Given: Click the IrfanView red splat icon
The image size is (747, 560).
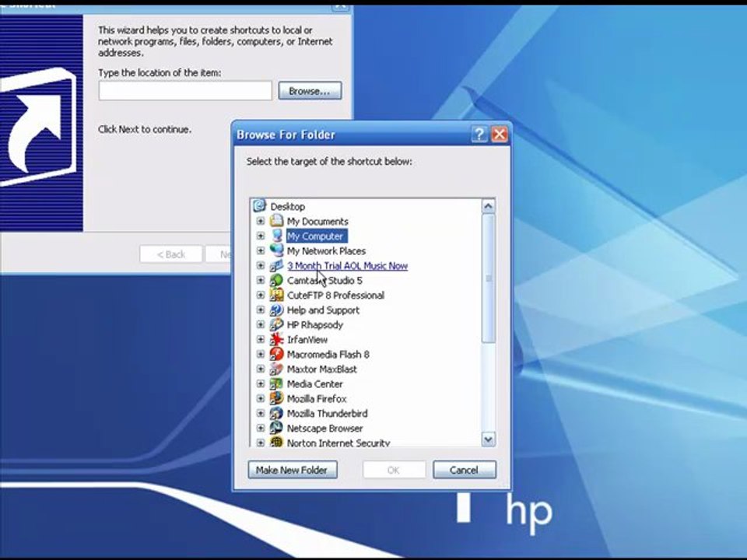Looking at the screenshot, I should (x=276, y=339).
